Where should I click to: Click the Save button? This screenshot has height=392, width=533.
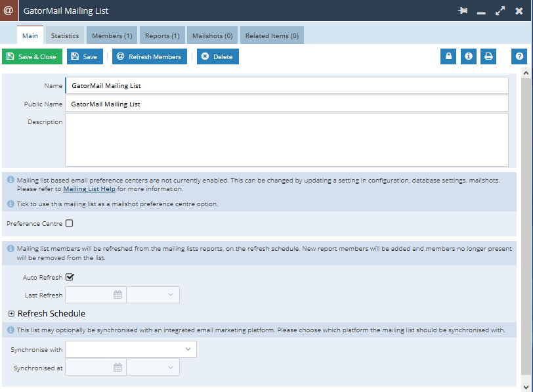coord(85,56)
